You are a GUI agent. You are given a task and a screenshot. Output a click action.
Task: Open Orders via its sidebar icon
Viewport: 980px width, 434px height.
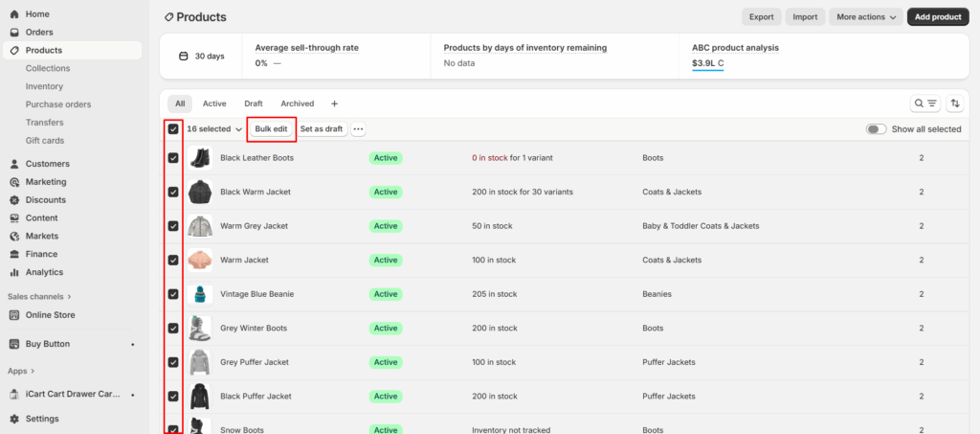13,33
